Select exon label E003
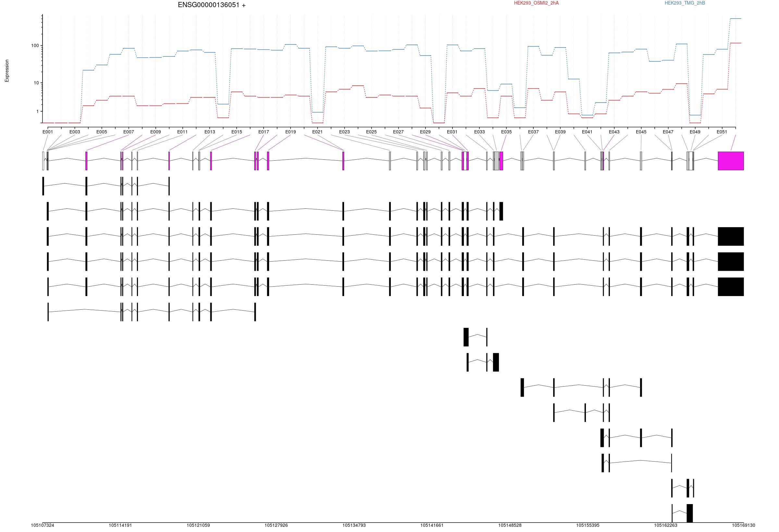Image resolution: width=779 pixels, height=532 pixels. click(75, 132)
